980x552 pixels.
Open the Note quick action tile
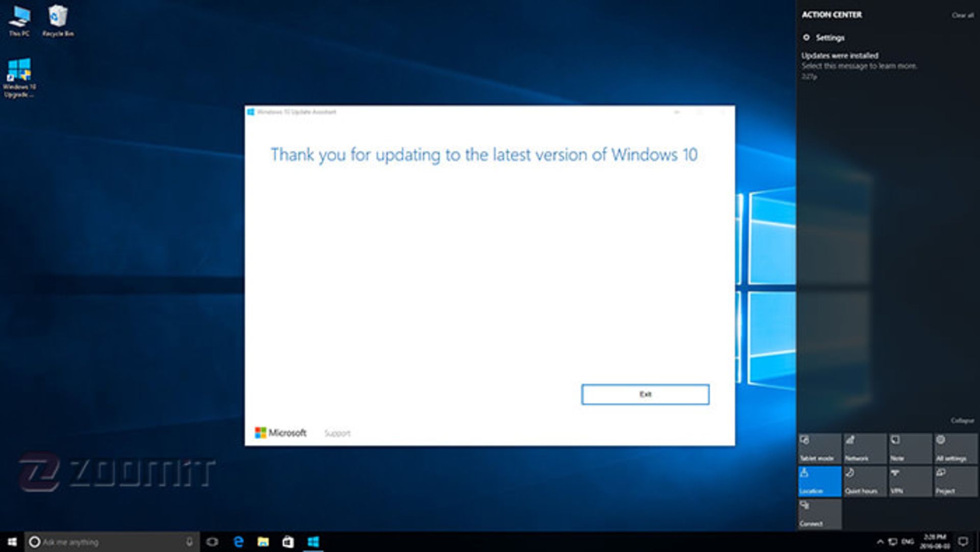(910, 449)
